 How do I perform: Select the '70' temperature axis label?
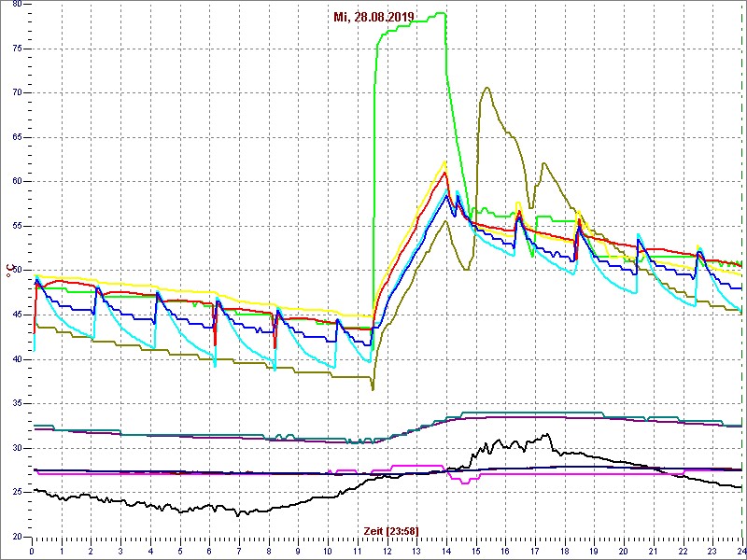pyautogui.click(x=18, y=92)
